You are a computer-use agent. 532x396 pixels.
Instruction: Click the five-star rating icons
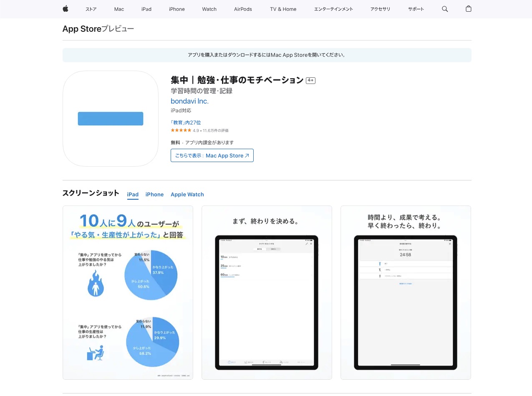coord(181,130)
